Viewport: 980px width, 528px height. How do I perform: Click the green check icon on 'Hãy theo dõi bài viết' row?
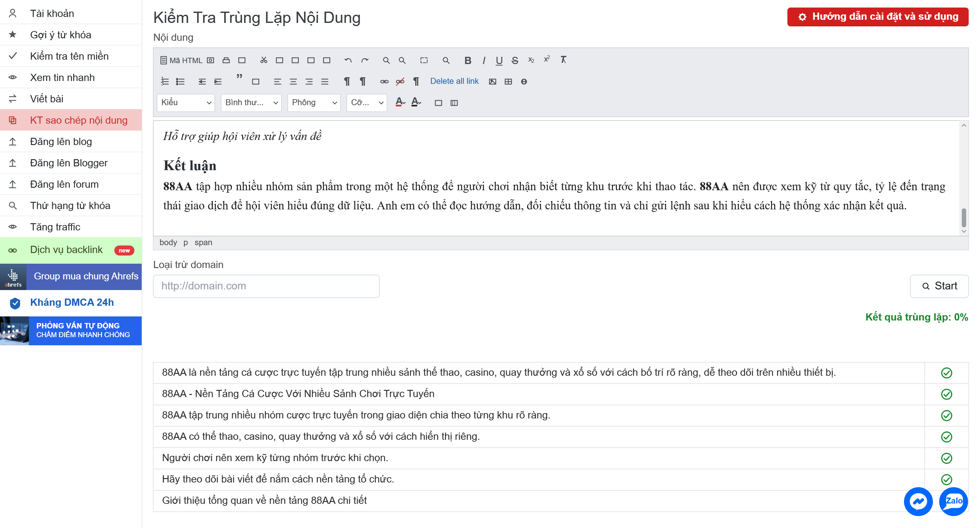[946, 479]
